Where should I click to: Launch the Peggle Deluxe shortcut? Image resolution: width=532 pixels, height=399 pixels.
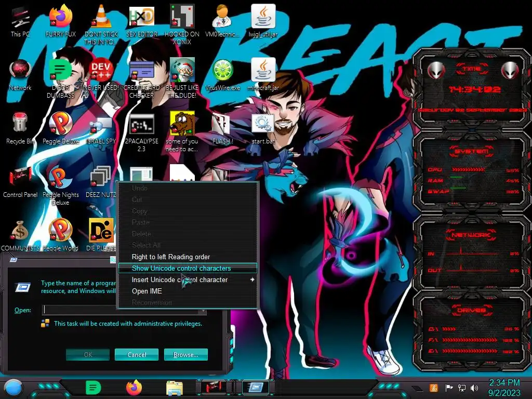pos(61,129)
